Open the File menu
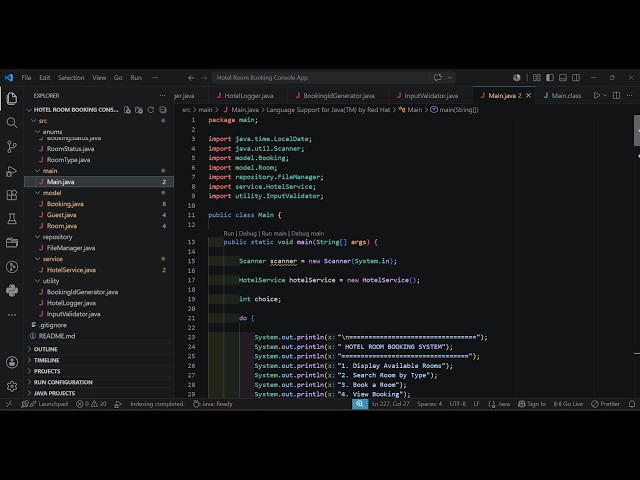Viewport: 640px width, 480px height. [x=26, y=78]
